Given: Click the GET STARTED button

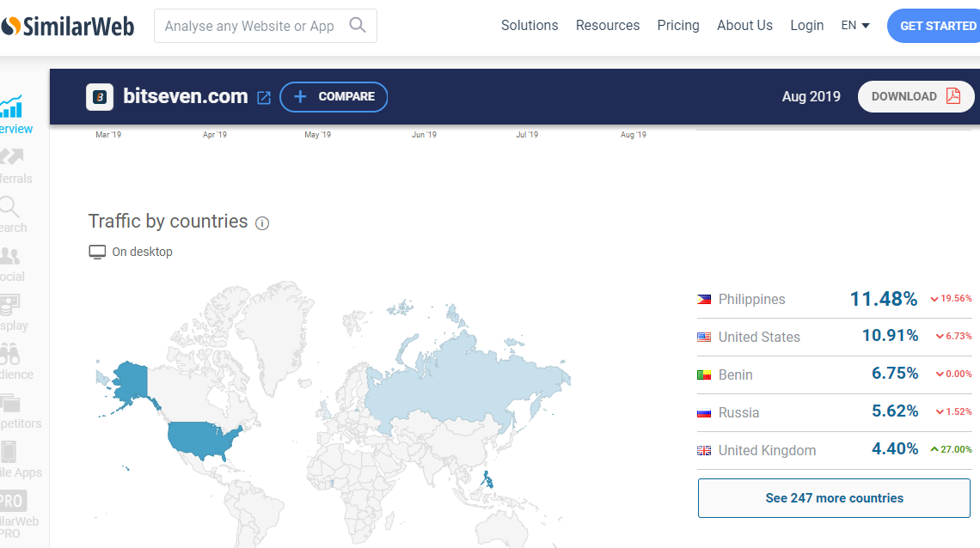Looking at the screenshot, I should (935, 27).
